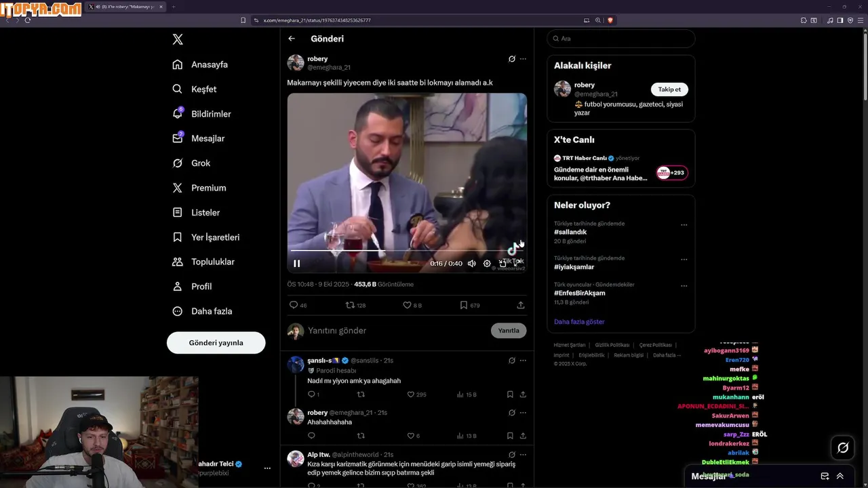Open more options on Alp Itw. reply
This screenshot has height=488, width=868.
pyautogui.click(x=523, y=455)
